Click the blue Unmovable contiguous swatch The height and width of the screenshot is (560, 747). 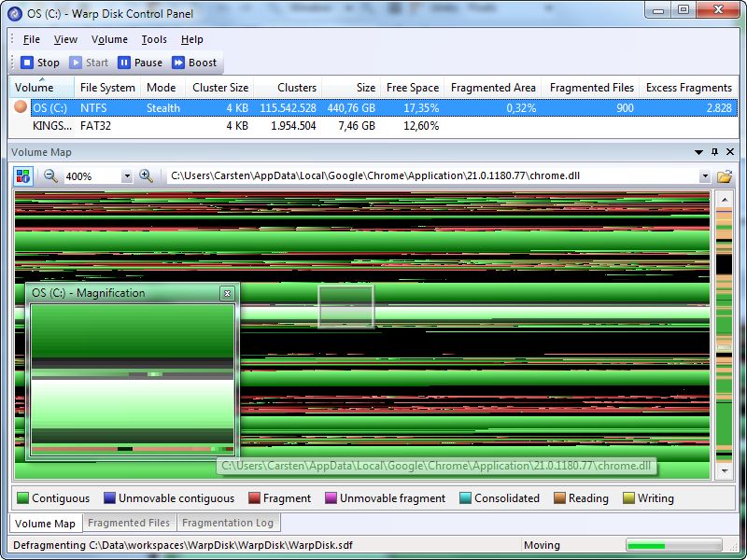pos(109,498)
